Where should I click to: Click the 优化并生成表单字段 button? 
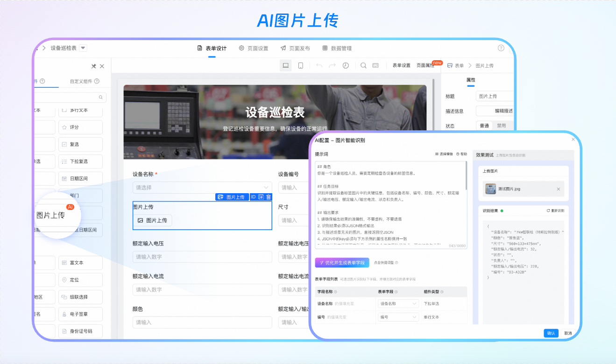[x=342, y=263]
